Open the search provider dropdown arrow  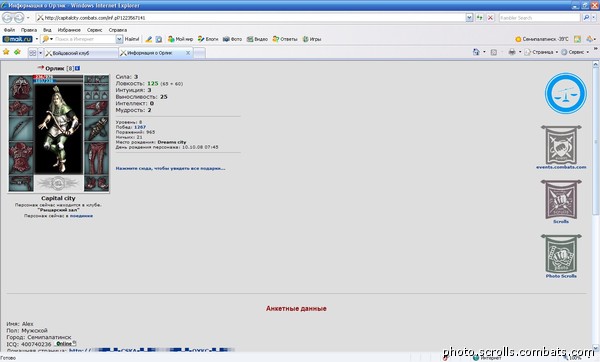(x=594, y=18)
